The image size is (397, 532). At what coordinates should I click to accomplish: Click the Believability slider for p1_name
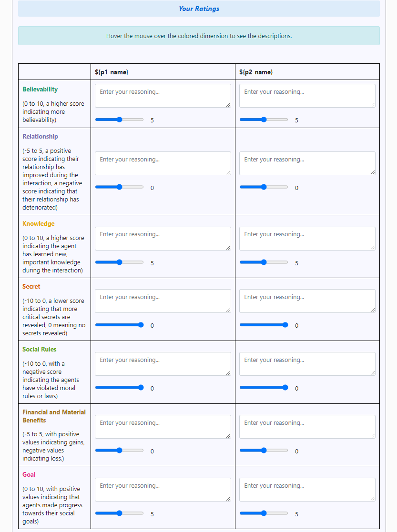pos(119,120)
